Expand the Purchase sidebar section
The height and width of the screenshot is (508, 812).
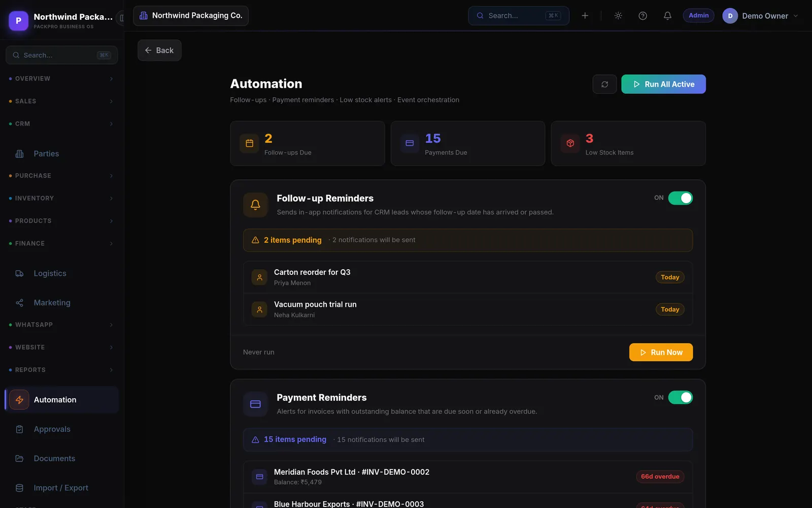(61, 176)
